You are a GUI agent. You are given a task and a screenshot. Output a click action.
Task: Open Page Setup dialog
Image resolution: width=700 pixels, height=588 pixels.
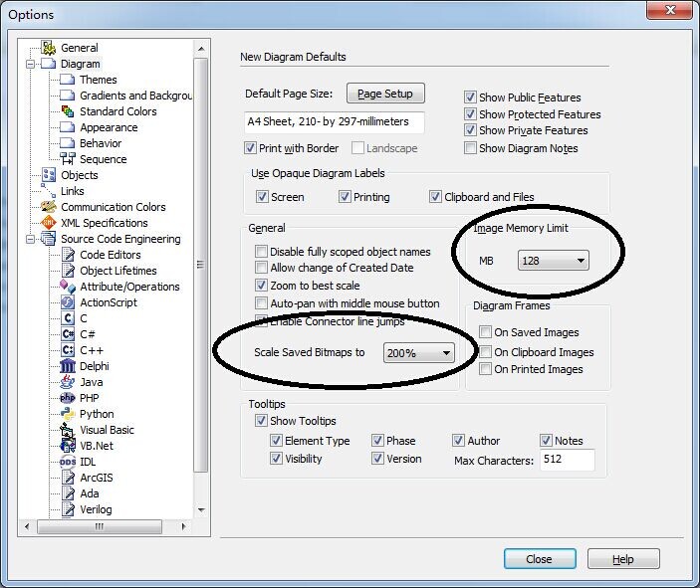coord(385,94)
